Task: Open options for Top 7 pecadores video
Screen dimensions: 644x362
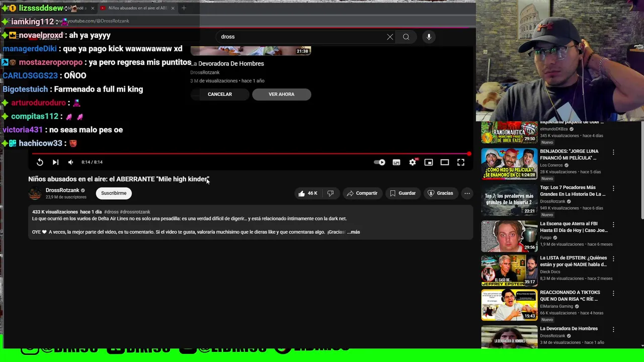Action: [613, 188]
